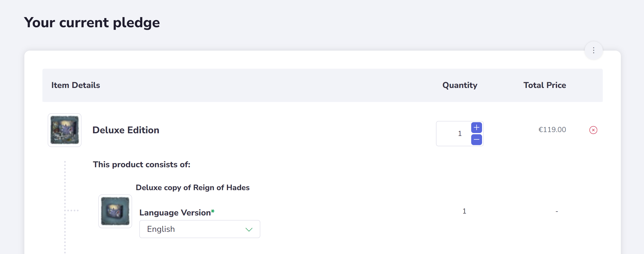Click the Deluxe copy of Reign of Hades label
This screenshot has height=254, width=644.
(x=193, y=187)
